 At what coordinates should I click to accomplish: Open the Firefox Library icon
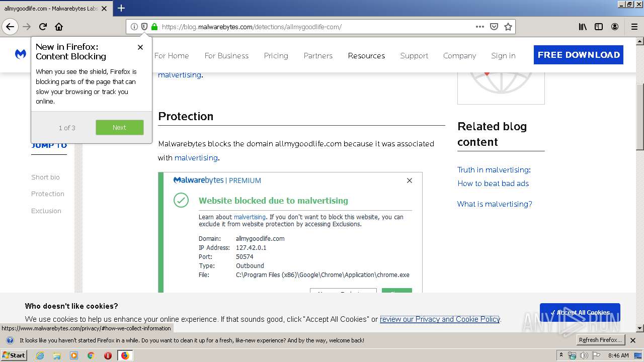pyautogui.click(x=583, y=27)
